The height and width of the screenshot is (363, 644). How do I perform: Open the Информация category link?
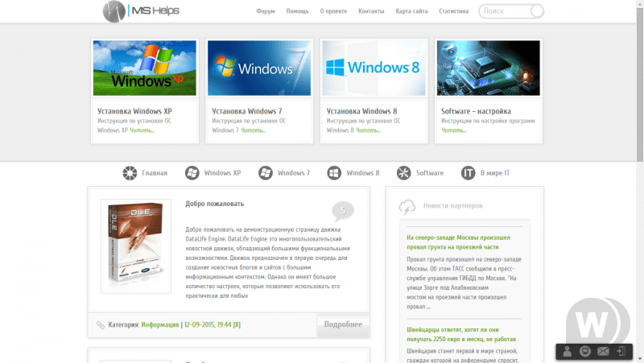click(x=159, y=325)
